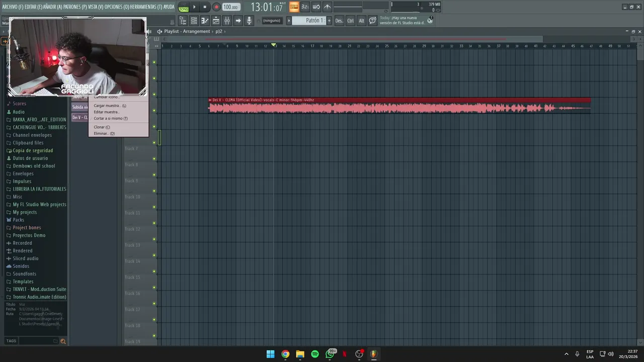Toggle the 3-2-1 recording countdown icon
The width and height of the screenshot is (644, 362).
pos(305,7)
